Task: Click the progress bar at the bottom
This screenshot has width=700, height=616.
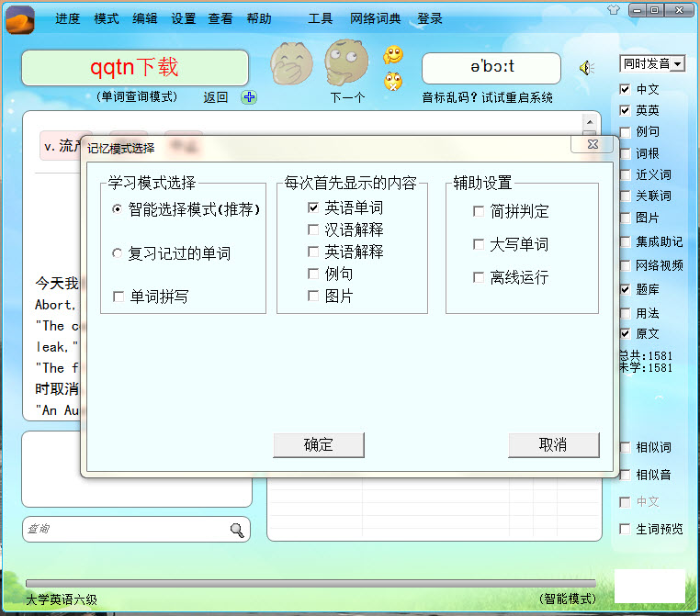Action: pyautogui.click(x=310, y=583)
